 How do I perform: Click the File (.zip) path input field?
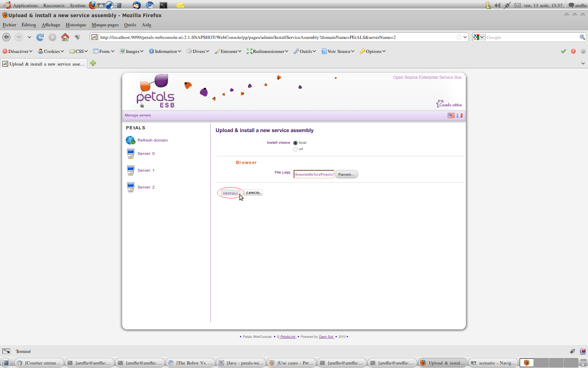314,174
